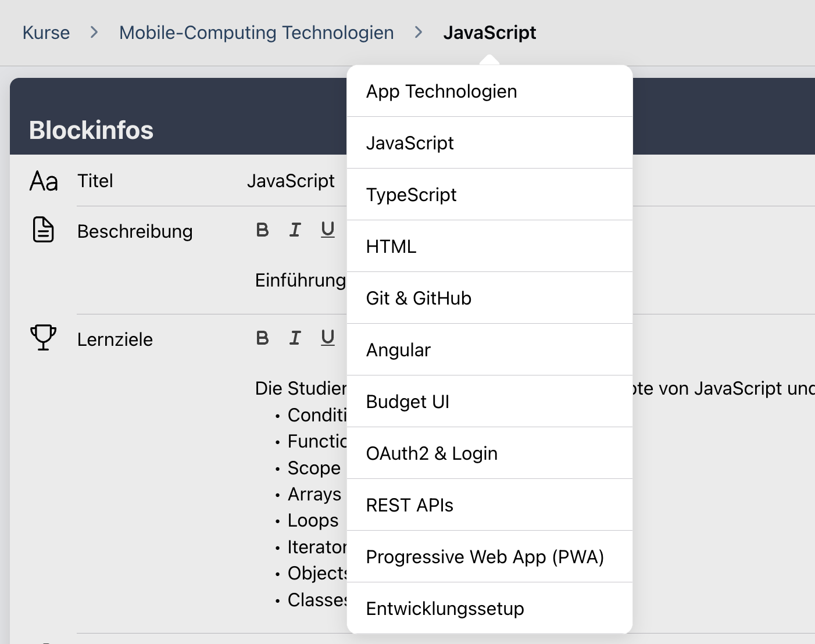Select TypeScript from the block menu
The width and height of the screenshot is (815, 644).
(489, 195)
